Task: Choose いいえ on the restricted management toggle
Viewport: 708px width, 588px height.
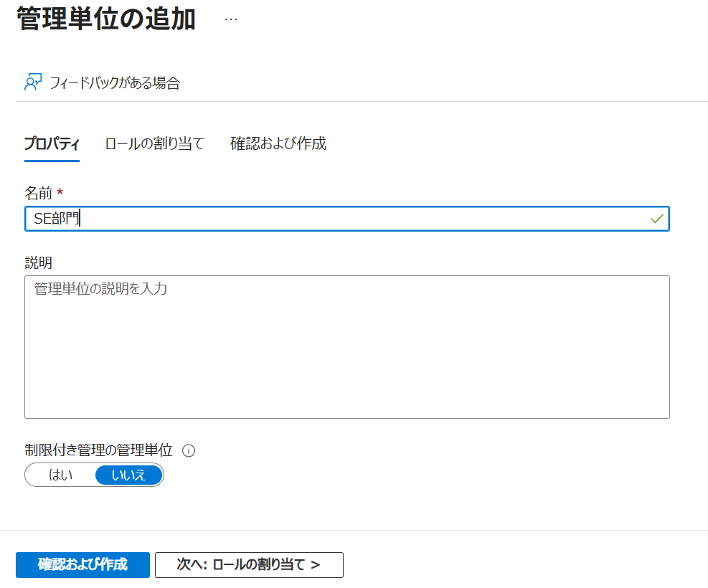Action: tap(128, 475)
